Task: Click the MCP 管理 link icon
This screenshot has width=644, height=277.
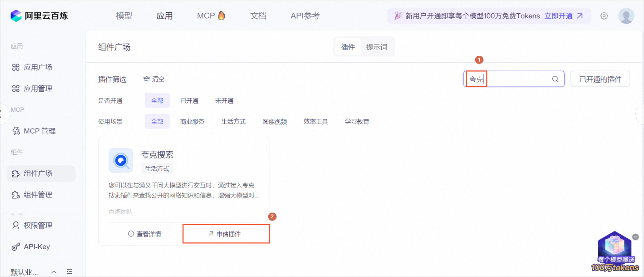Action: [x=16, y=131]
